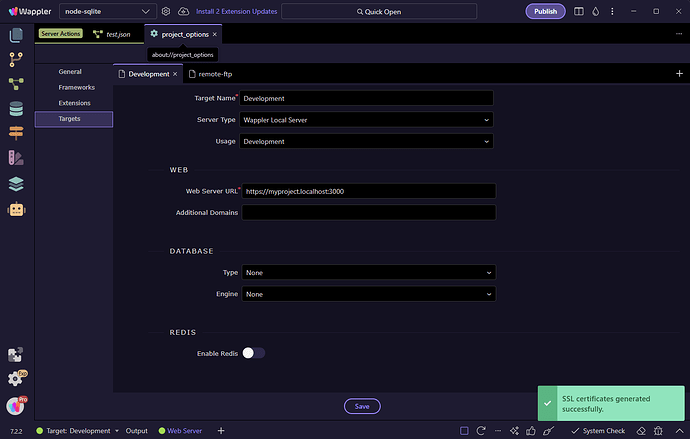The image size is (690, 439).
Task: Click the Web Server URL input field
Action: [x=367, y=191]
